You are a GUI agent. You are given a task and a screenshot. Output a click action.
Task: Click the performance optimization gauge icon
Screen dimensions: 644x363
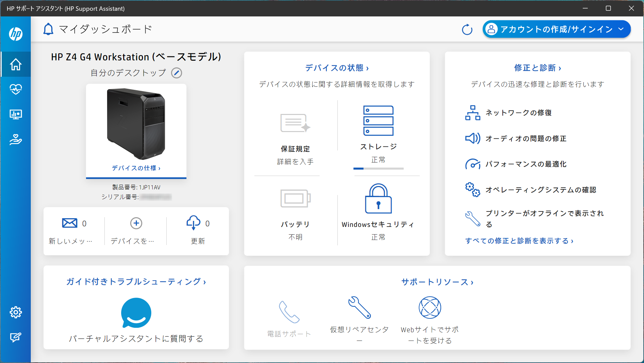(473, 164)
